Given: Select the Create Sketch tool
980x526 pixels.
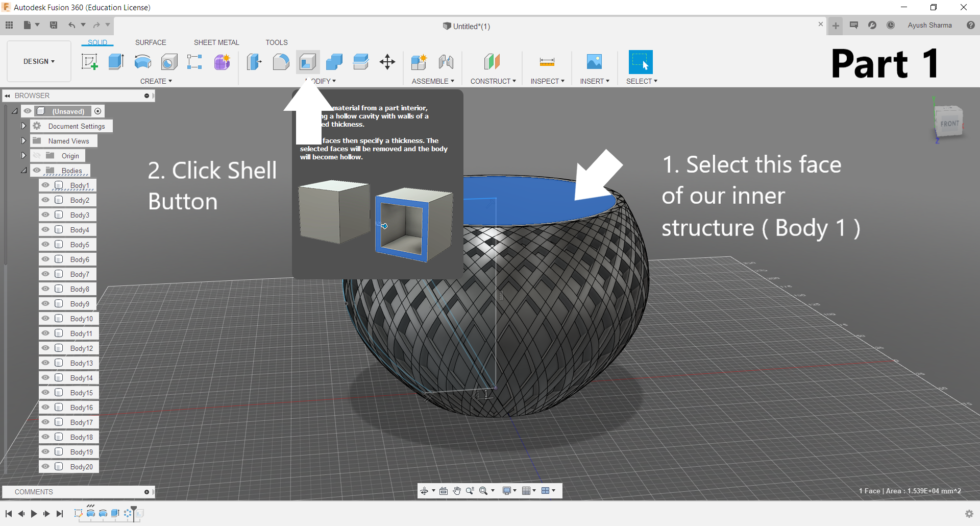Looking at the screenshot, I should pos(90,62).
